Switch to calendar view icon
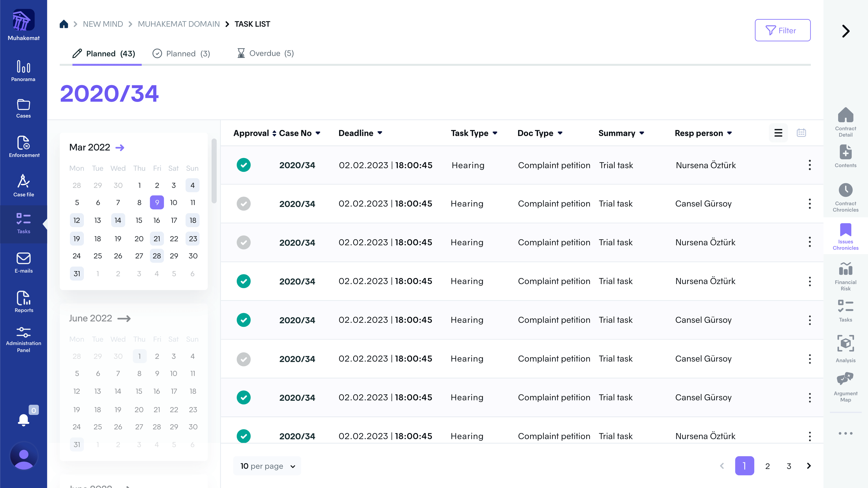The width and height of the screenshot is (868, 488). tap(801, 133)
